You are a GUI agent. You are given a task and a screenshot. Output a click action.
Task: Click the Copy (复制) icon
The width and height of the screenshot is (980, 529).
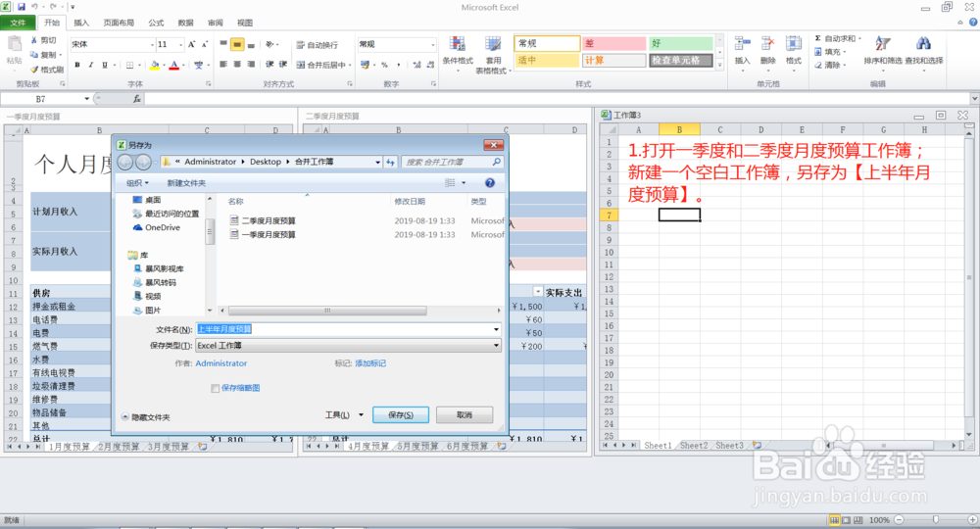(43, 55)
